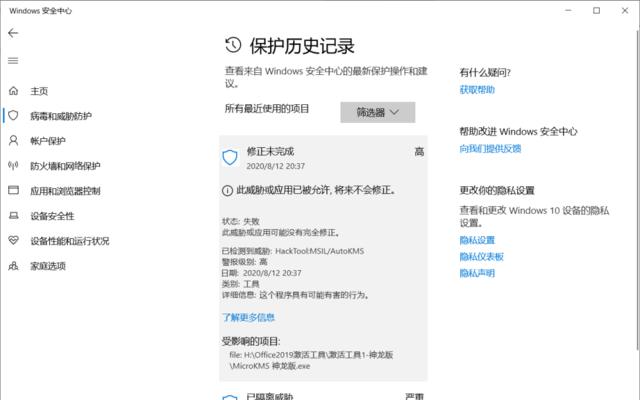The image size is (640, 400).
Task: Click the 所有最近使用的项目 label
Action: [x=267, y=109]
